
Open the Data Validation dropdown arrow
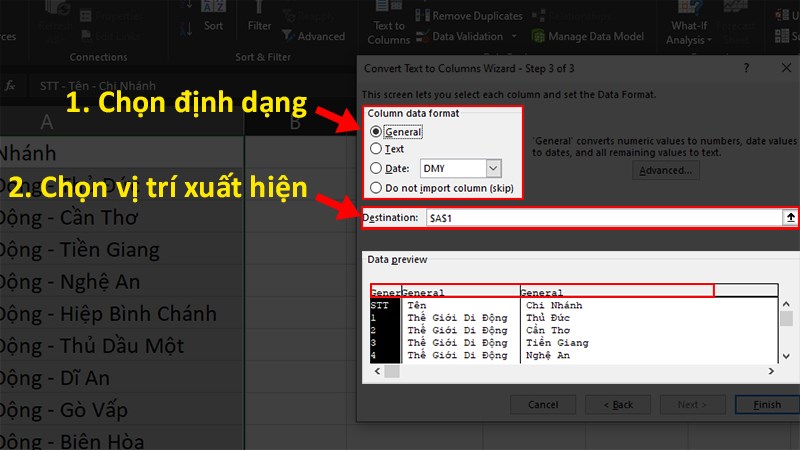[x=514, y=36]
